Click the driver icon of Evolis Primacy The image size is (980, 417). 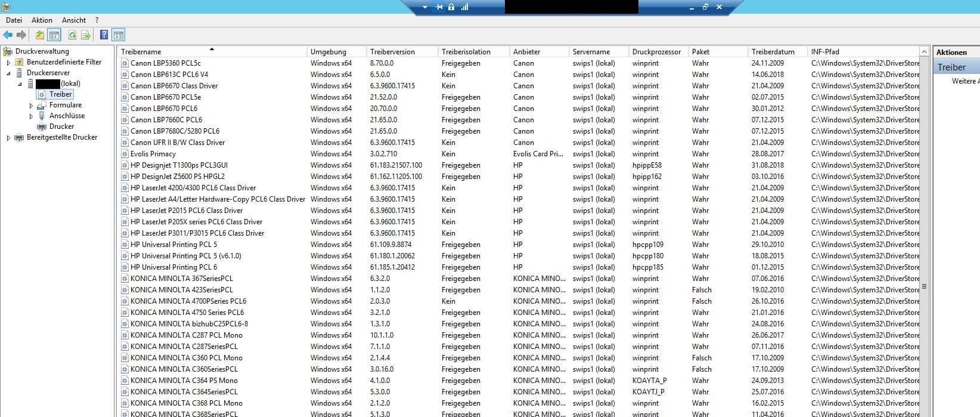[125, 154]
